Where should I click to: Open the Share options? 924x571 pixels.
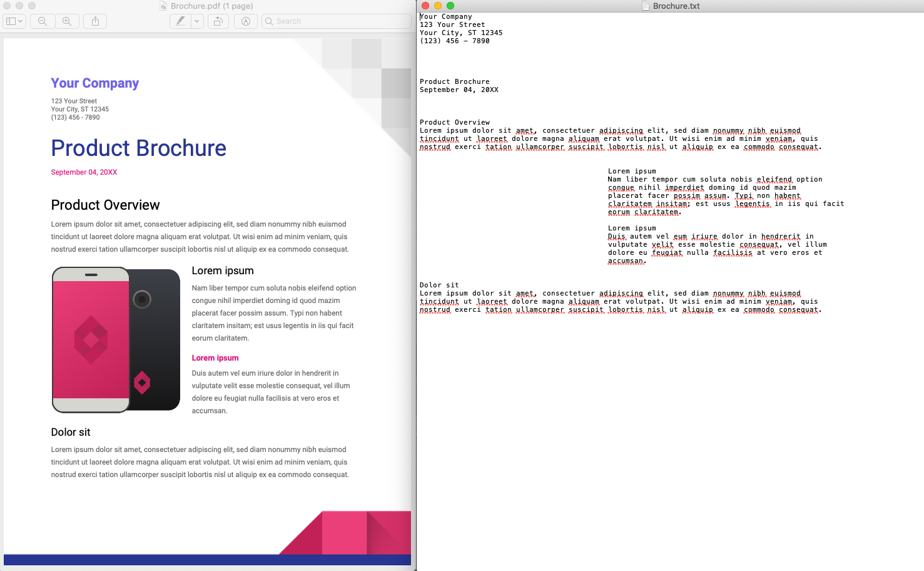point(94,21)
